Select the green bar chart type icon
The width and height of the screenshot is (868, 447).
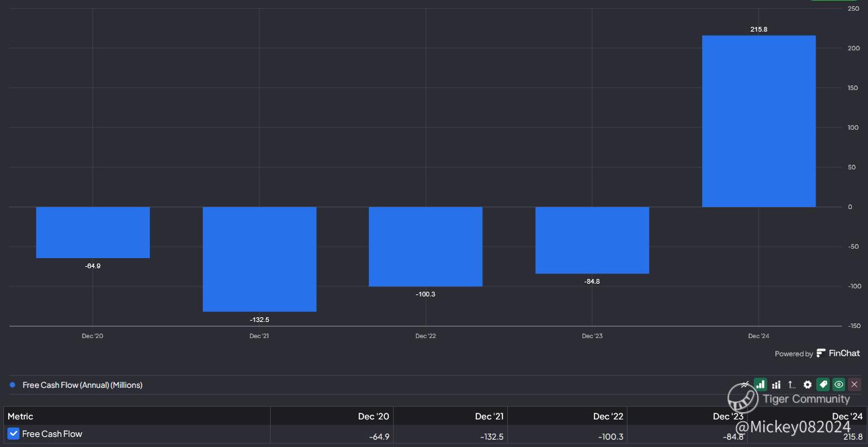point(761,385)
